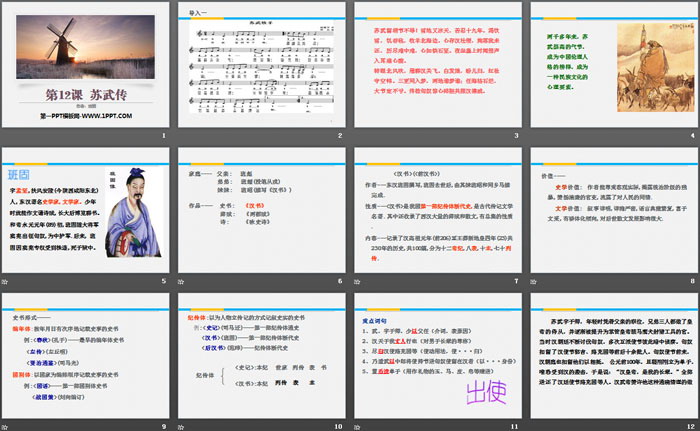Click the animation star icon under slide 6

click(x=181, y=281)
